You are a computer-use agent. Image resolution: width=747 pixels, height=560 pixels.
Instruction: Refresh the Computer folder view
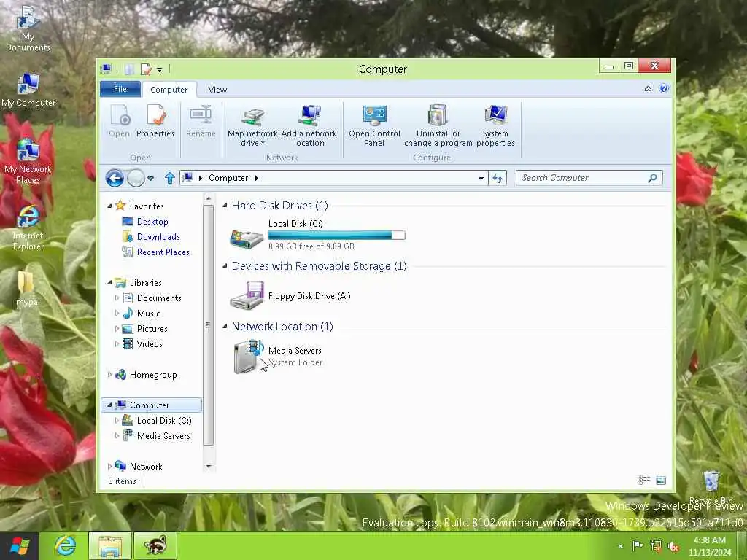pyautogui.click(x=498, y=178)
